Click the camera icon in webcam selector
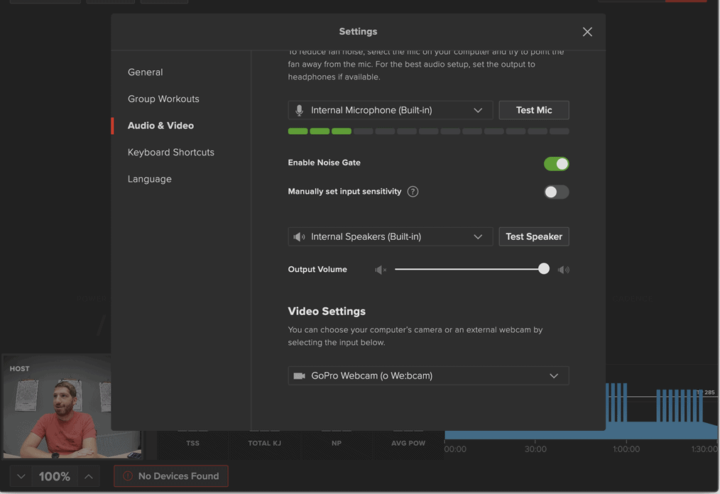Image resolution: width=720 pixels, height=494 pixels. (x=299, y=376)
